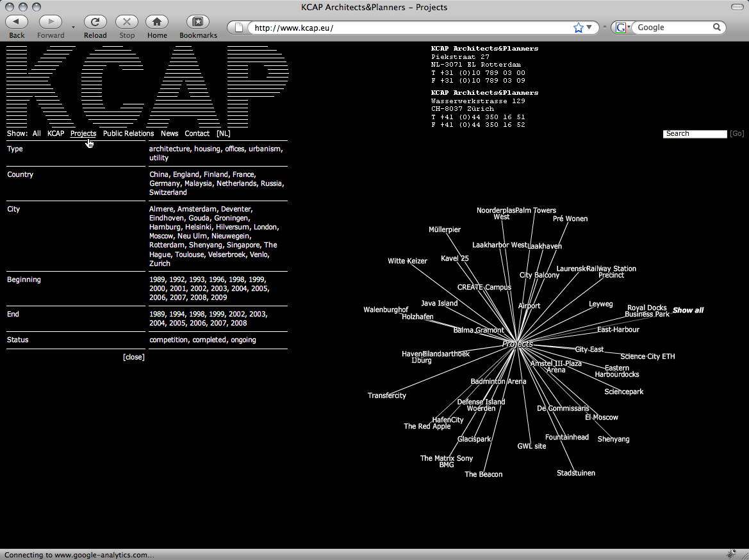Click the Stop loading icon
Image resolution: width=749 pixels, height=560 pixels.
tap(126, 22)
